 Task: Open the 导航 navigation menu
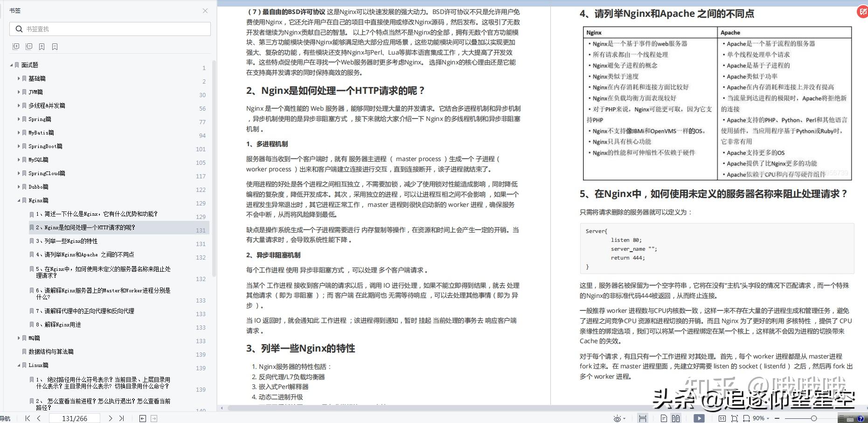point(5,418)
